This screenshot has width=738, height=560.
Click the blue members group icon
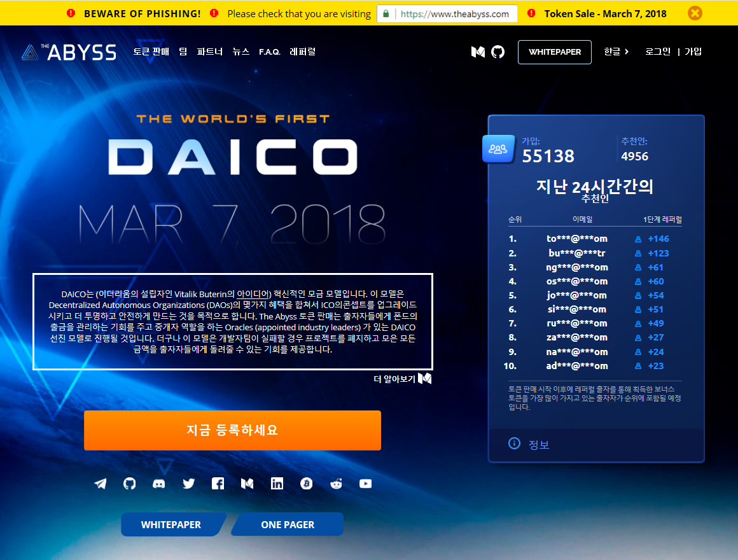[498, 149]
